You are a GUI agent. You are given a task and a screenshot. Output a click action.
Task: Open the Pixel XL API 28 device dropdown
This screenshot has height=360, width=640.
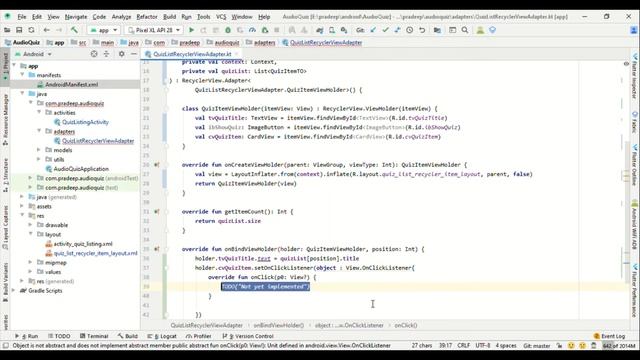click(x=153, y=30)
